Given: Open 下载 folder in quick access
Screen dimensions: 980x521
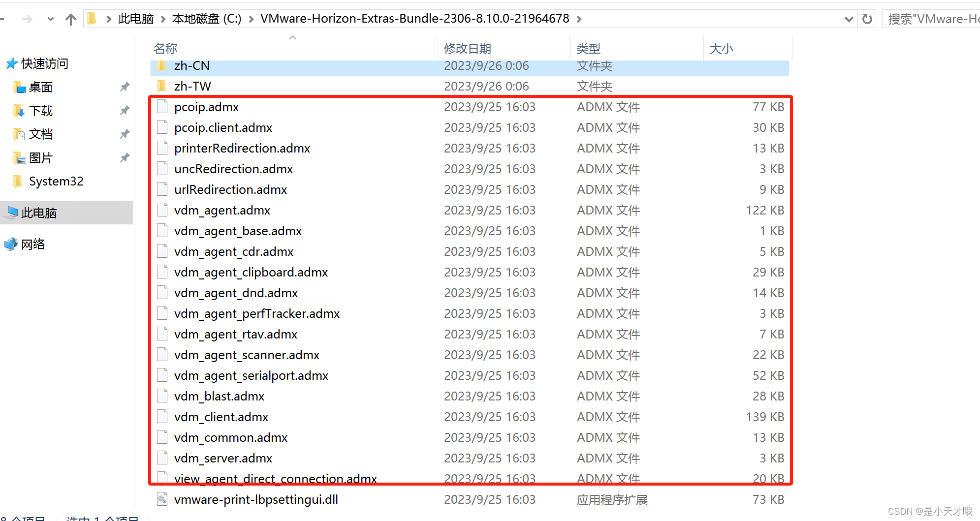Looking at the screenshot, I should coord(41,111).
